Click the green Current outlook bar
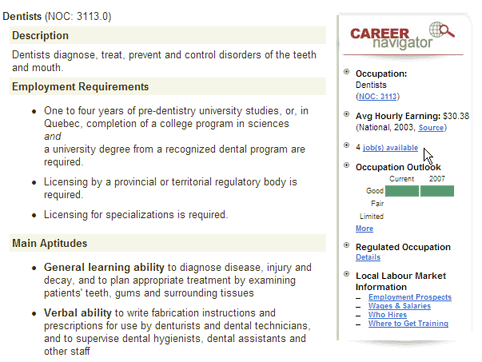This screenshot has width=482, height=362. [x=402, y=191]
